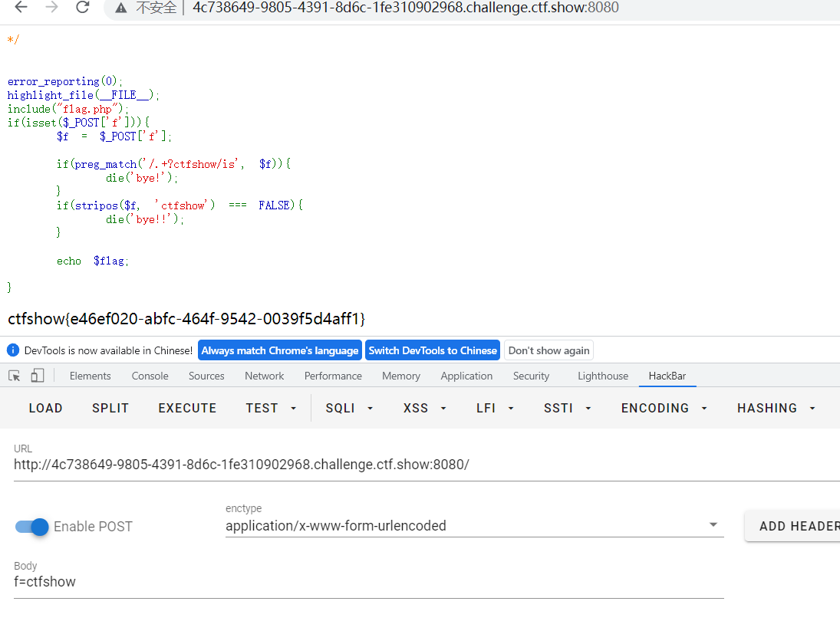
Task: Open the Elements tab
Action: (90, 376)
